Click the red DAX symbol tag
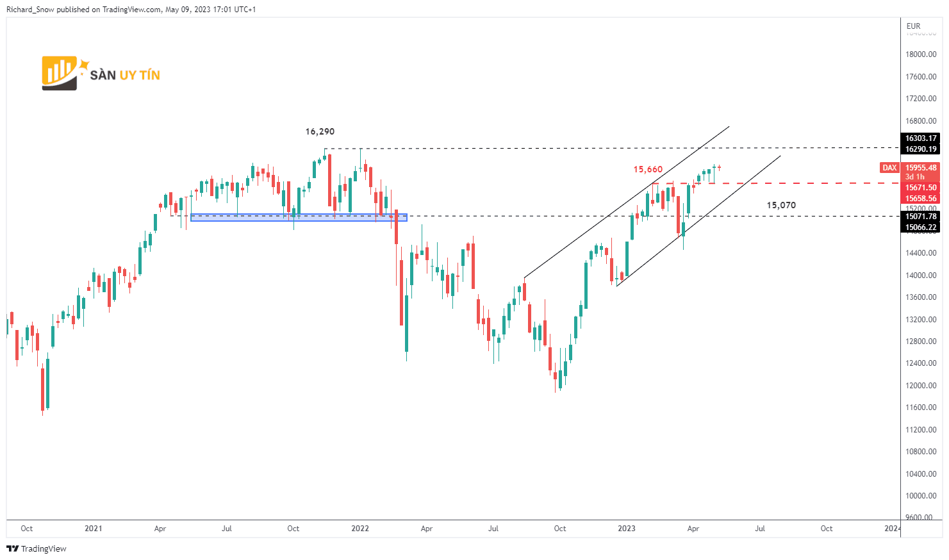 coord(889,168)
